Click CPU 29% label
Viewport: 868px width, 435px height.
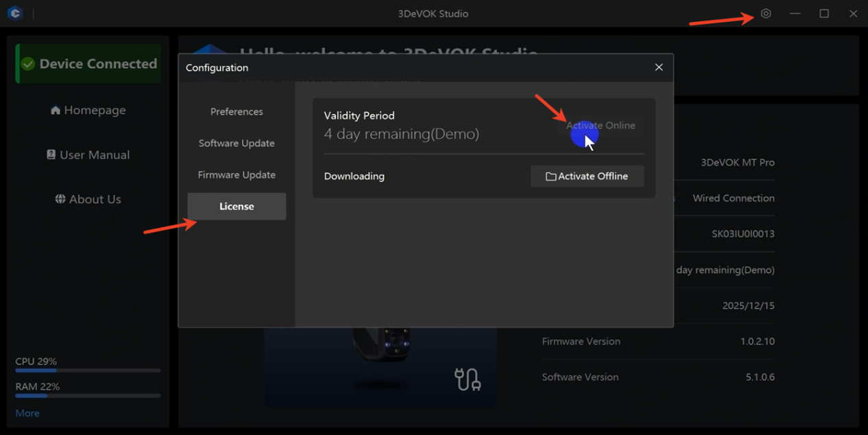click(x=36, y=362)
